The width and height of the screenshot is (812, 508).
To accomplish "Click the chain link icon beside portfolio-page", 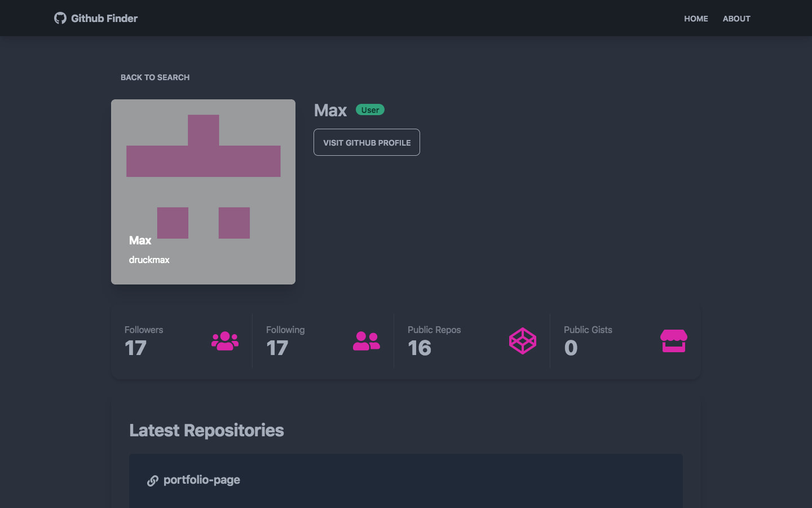I will pos(153,480).
